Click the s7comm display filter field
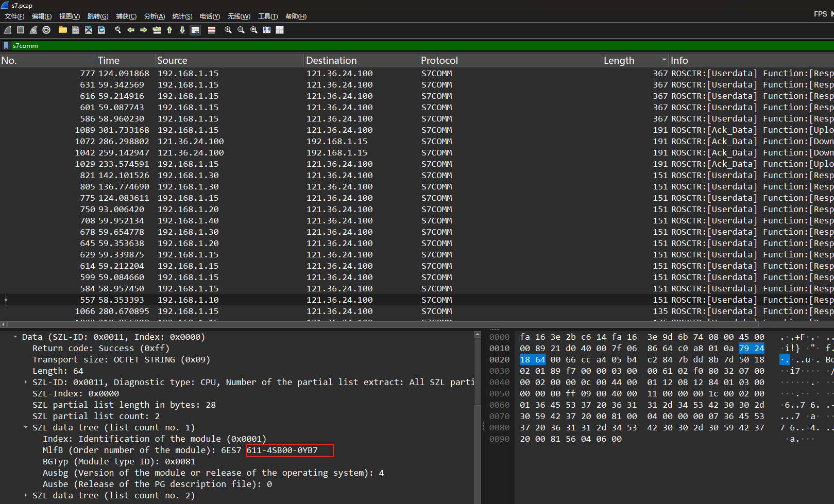The height and width of the screenshot is (504, 834). click(422, 45)
